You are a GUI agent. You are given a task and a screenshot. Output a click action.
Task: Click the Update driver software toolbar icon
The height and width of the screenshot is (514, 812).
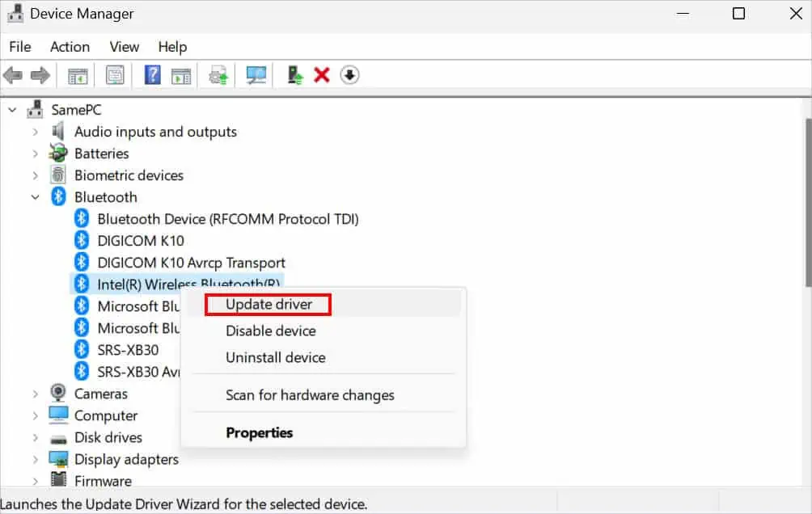217,74
